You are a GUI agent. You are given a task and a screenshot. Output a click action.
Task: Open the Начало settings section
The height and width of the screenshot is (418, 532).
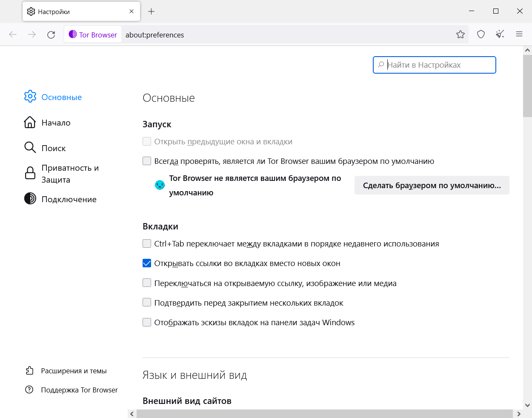[x=56, y=123]
